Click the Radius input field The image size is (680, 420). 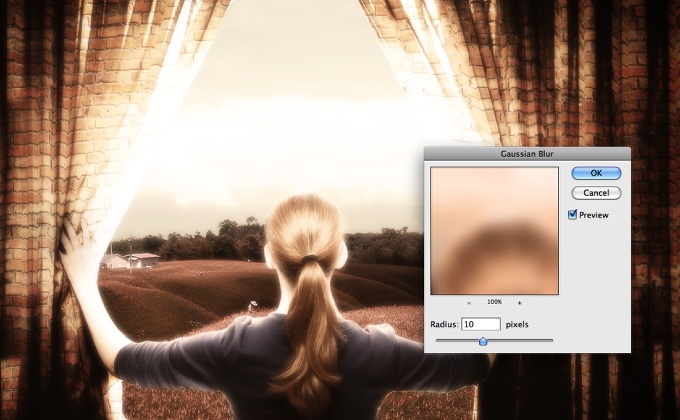481,324
